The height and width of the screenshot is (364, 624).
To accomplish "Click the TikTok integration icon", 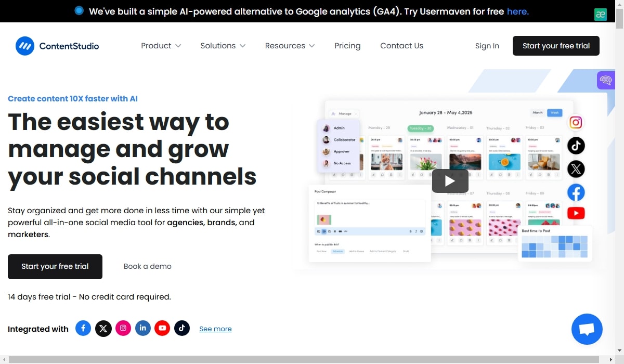I will click(182, 328).
